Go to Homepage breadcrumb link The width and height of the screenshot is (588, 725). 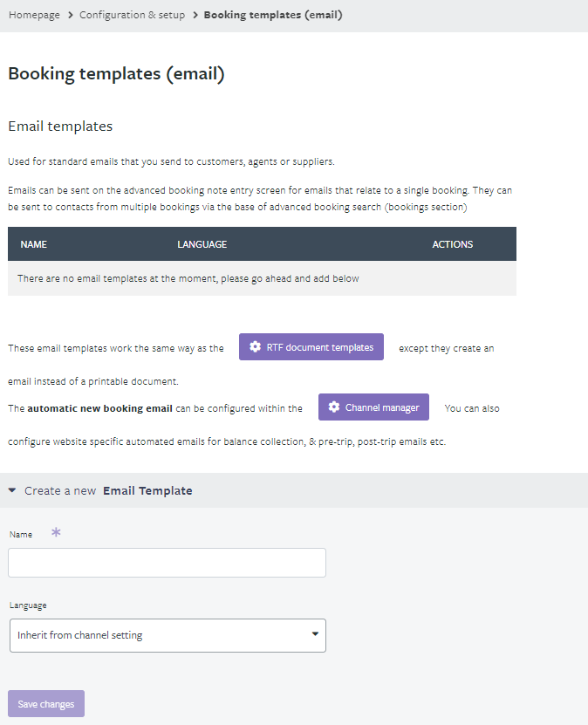34,15
